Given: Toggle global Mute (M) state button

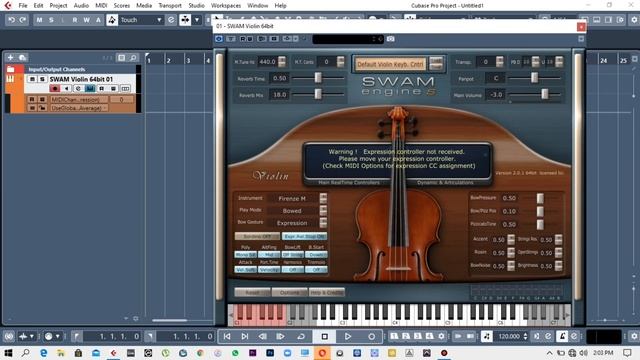Looking at the screenshot, I should pos(39,20).
